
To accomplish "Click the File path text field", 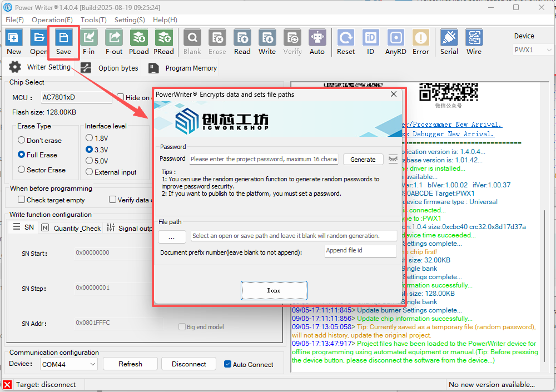I will (294, 236).
